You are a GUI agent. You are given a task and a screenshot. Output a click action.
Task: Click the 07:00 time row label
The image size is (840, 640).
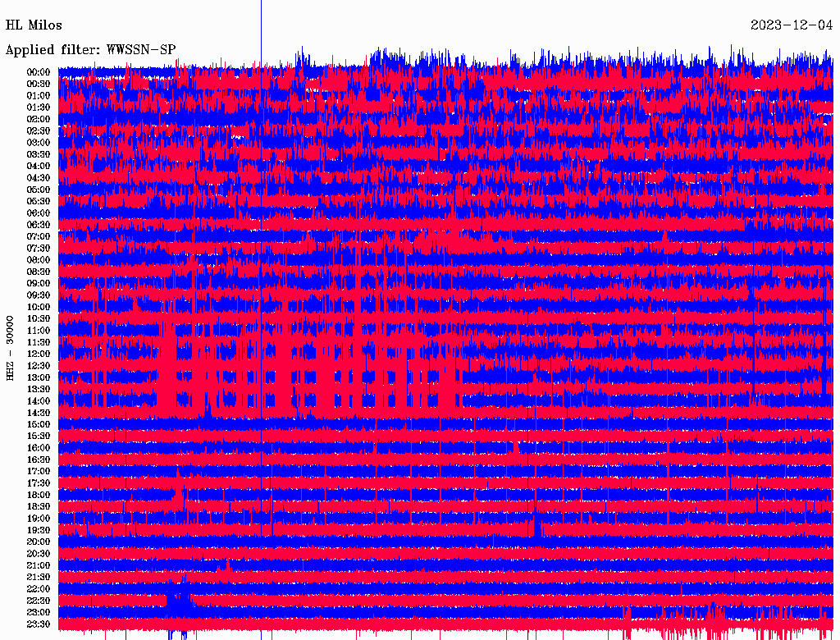click(38, 236)
